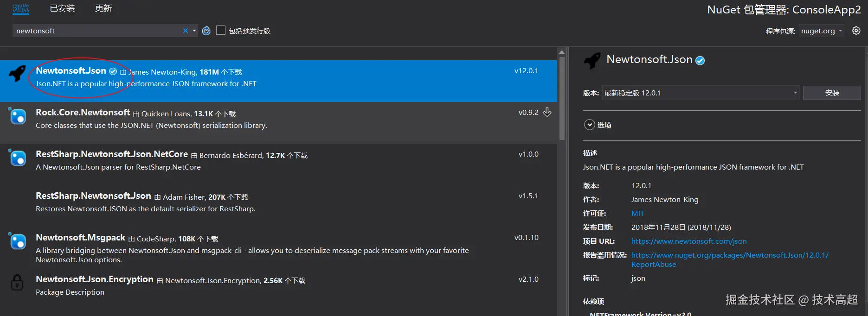Switch to the Installed tab

pos(62,8)
